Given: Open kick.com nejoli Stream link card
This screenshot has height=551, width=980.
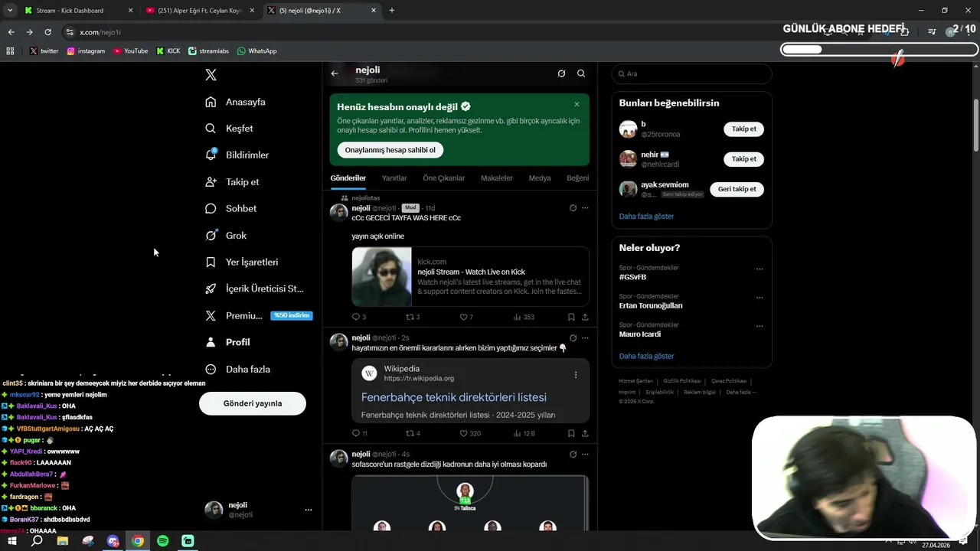Looking at the screenshot, I should (x=470, y=276).
